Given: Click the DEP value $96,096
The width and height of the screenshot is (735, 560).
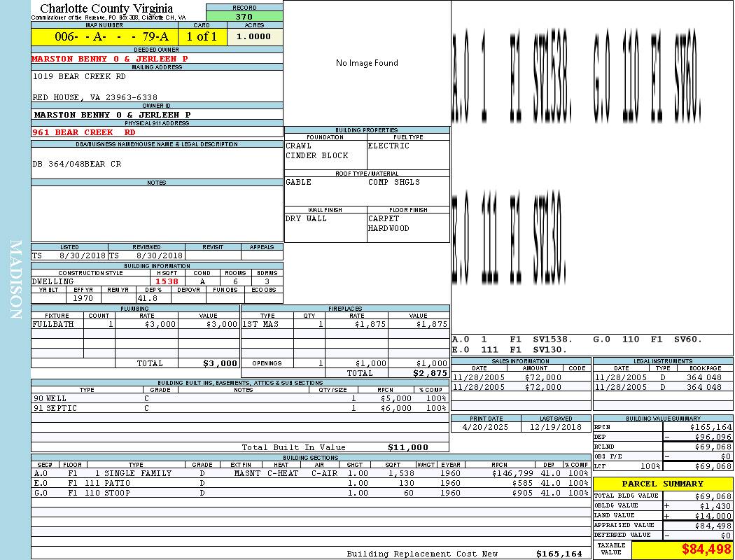Looking at the screenshot, I should tap(713, 437).
